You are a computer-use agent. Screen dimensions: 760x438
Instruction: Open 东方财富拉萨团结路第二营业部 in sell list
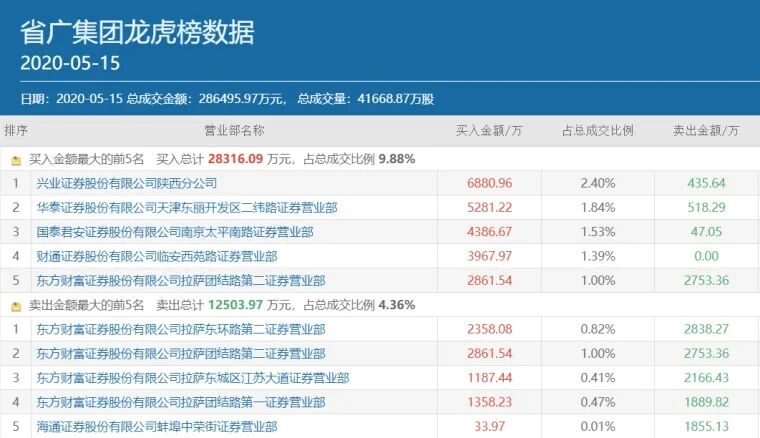pyautogui.click(x=181, y=353)
